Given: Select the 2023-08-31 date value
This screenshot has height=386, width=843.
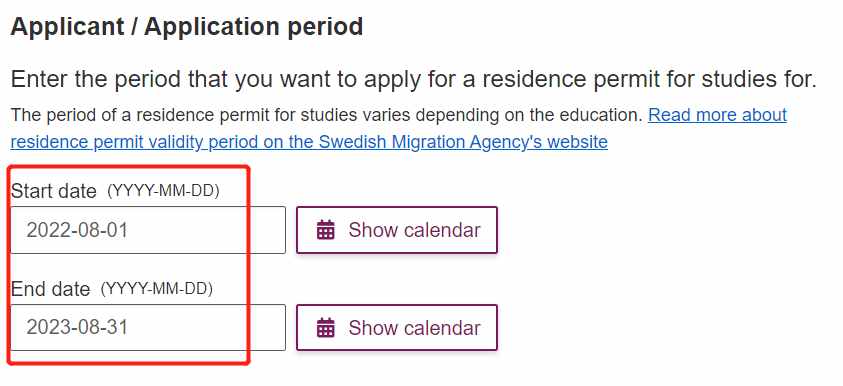Looking at the screenshot, I should click(x=77, y=328).
